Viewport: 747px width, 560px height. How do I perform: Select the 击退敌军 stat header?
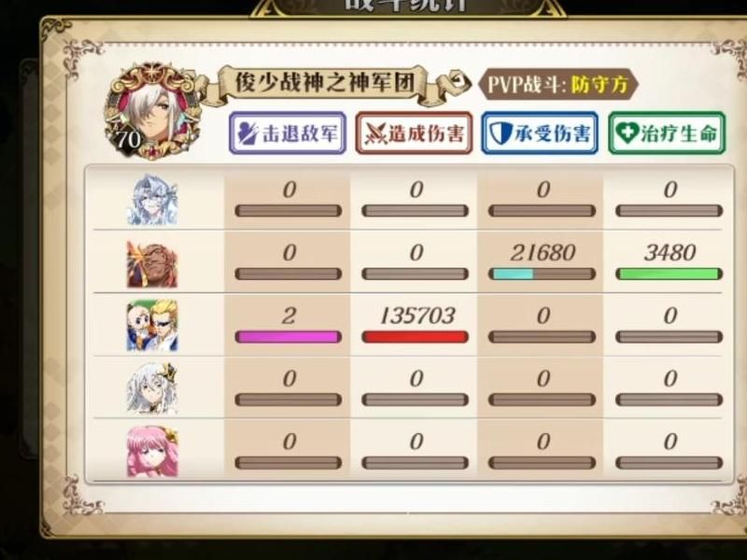[x=288, y=133]
